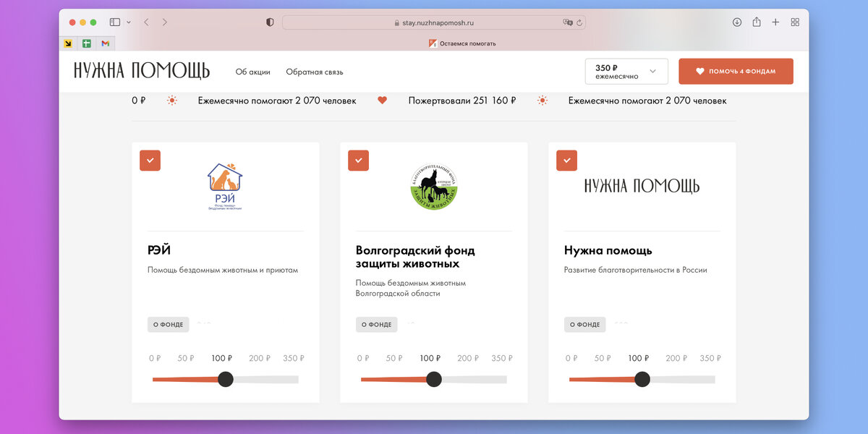
Task: Uncheck the Волгоградский фонд checkbox
Action: 358,161
